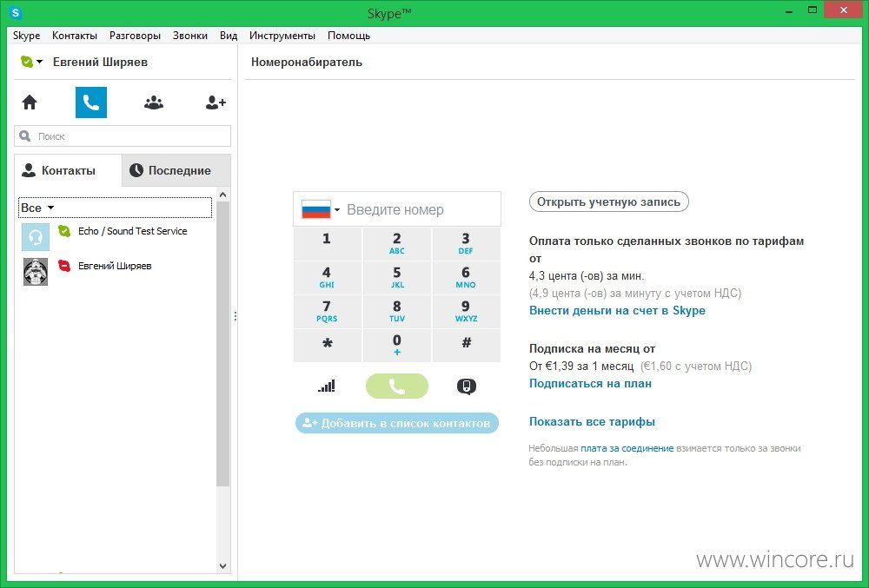Click Добавить в список контактов button
The image size is (869, 588).
point(397,423)
